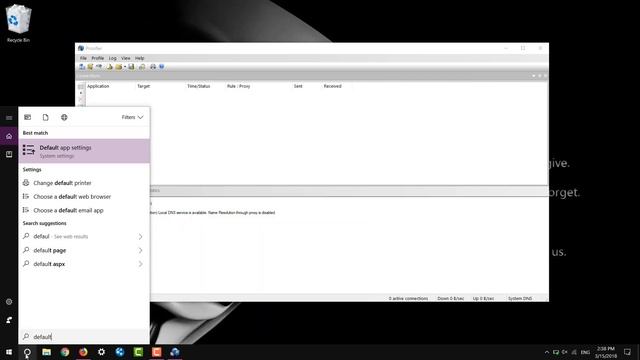Open the Filters dropdown in search panel
Viewport: 640px width, 360px height.
tap(132, 117)
